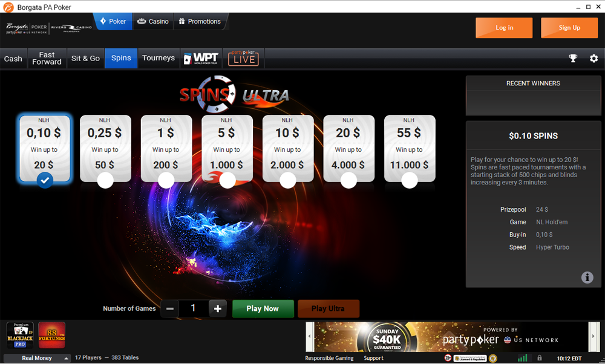Image resolution: width=605 pixels, height=364 pixels.
Task: Increase number of games with plus button
Action: click(218, 308)
